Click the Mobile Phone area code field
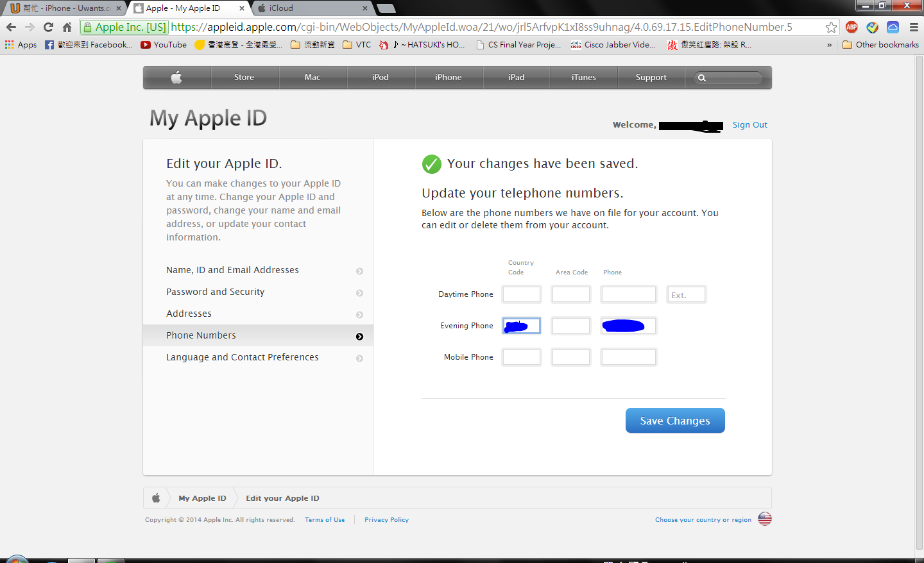 571,357
